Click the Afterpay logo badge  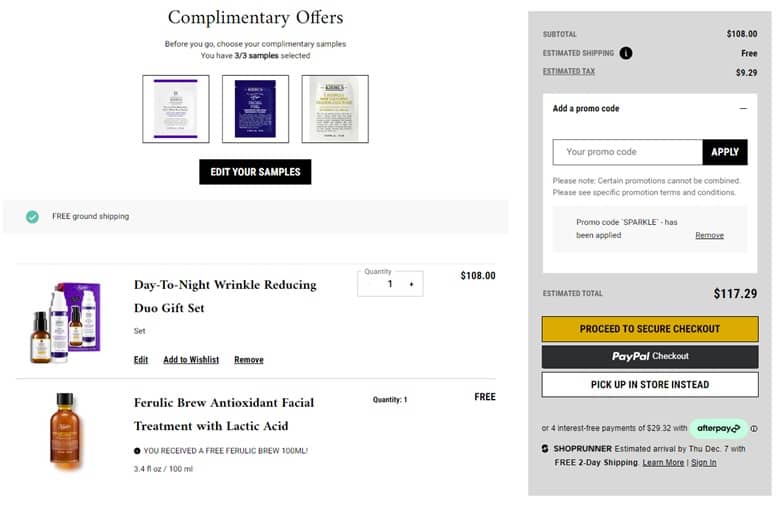pyautogui.click(x=719, y=428)
